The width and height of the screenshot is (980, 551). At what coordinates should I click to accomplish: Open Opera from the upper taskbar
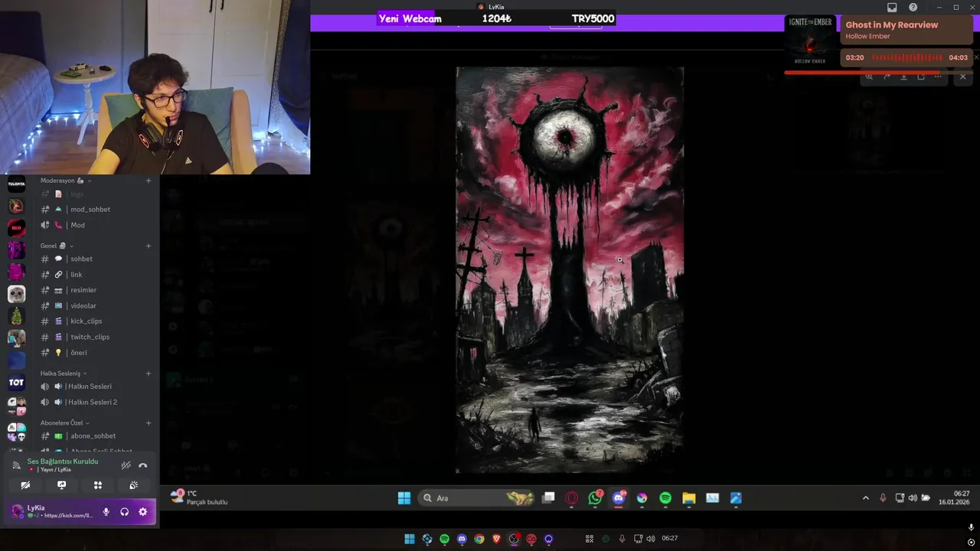click(572, 498)
